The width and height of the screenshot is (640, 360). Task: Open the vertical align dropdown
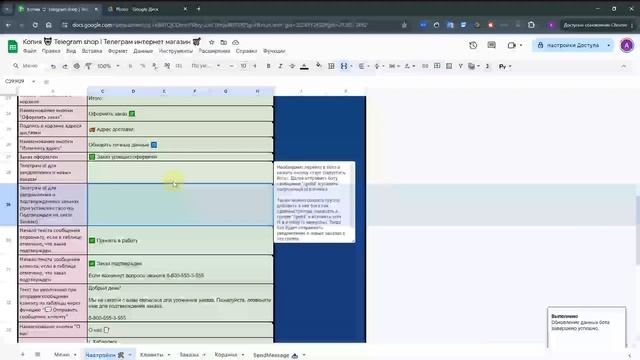click(379, 66)
